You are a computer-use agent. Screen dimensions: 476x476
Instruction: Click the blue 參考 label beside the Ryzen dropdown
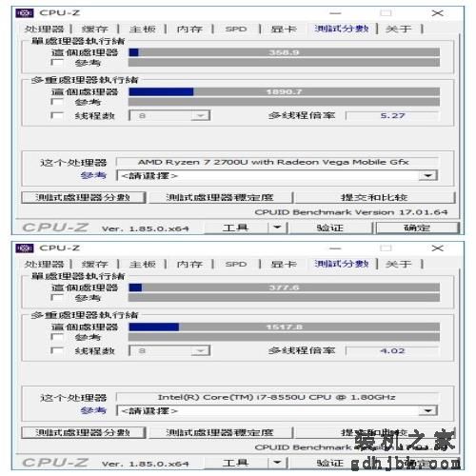(x=93, y=175)
